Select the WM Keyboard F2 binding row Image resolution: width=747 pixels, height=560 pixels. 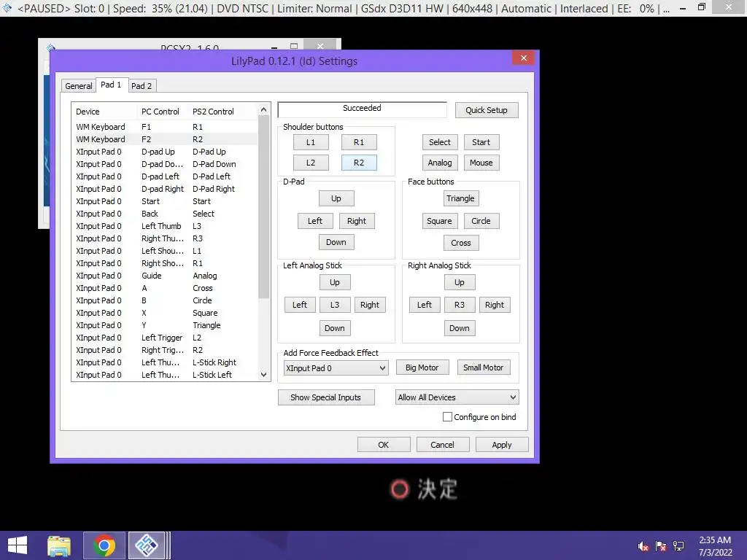point(164,139)
